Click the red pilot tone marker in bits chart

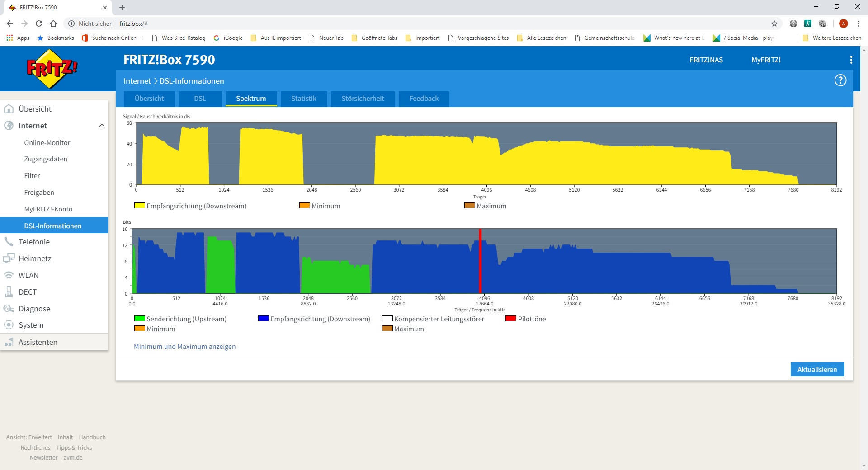pyautogui.click(x=480, y=261)
